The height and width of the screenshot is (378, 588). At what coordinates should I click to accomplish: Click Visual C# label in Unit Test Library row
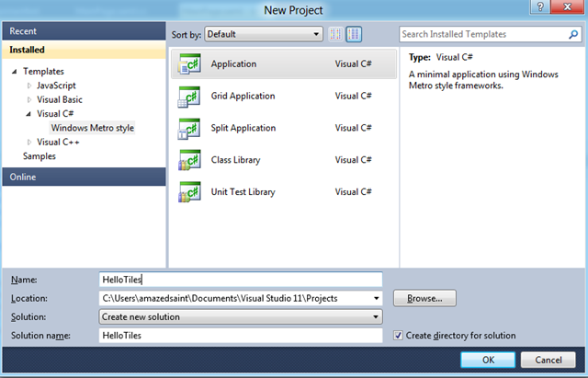click(353, 192)
